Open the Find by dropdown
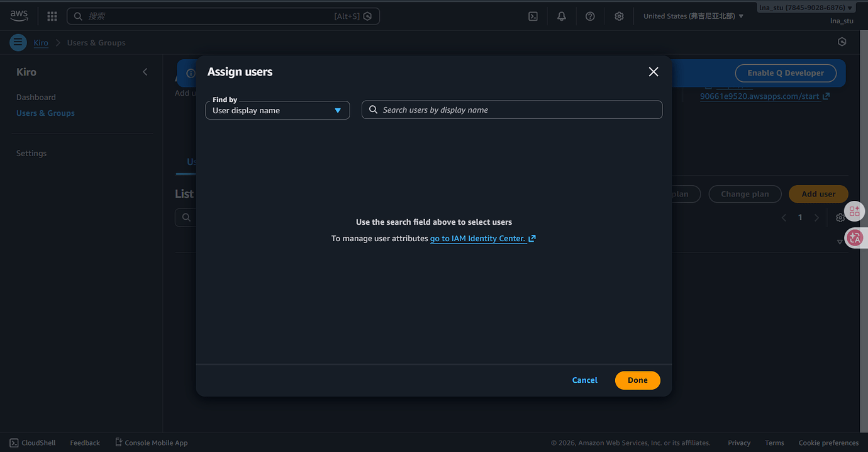Screen dimensions: 868x452 pos(277,110)
